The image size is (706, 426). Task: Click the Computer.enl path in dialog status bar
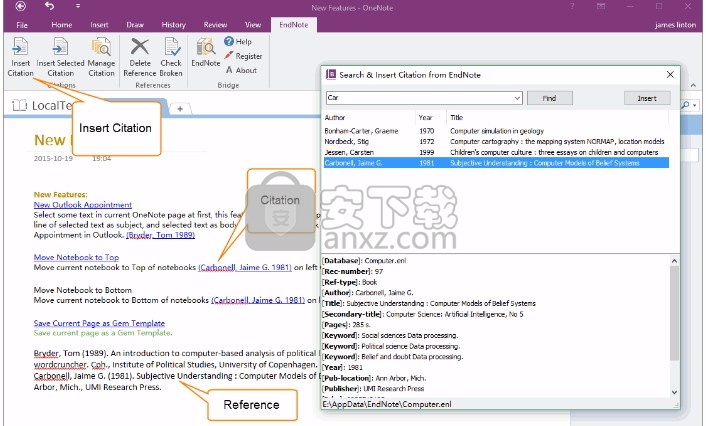[387, 404]
